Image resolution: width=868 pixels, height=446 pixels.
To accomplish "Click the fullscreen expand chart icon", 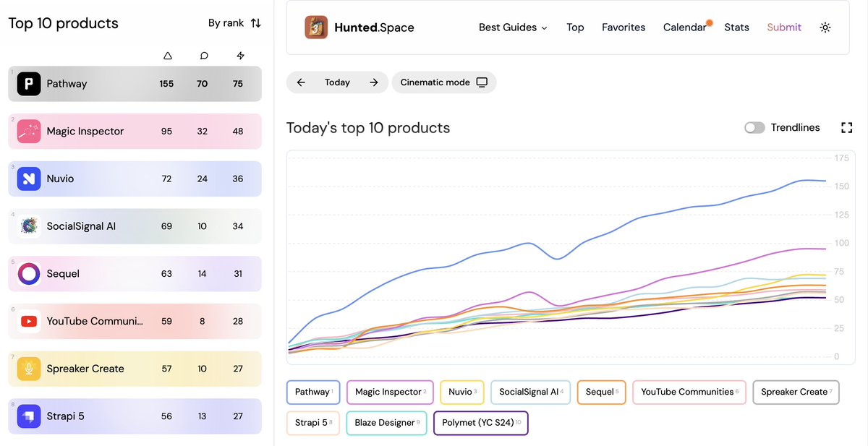I will 847,128.
